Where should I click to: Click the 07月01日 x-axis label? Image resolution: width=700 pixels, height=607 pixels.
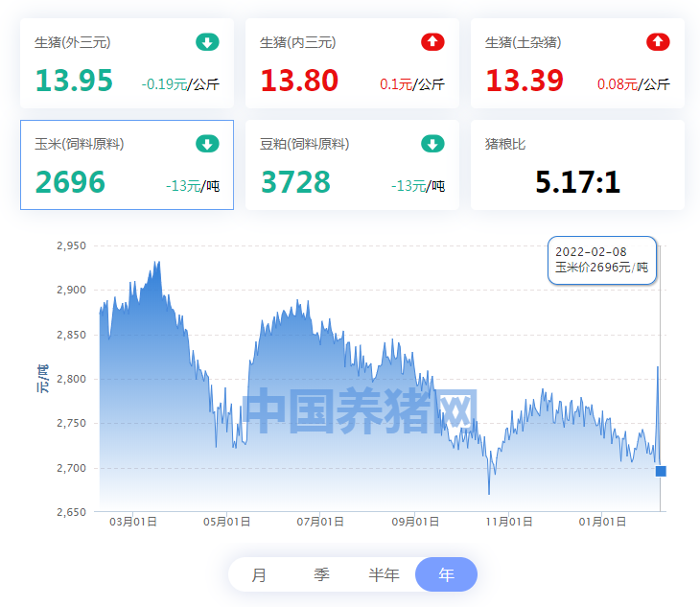[320, 522]
